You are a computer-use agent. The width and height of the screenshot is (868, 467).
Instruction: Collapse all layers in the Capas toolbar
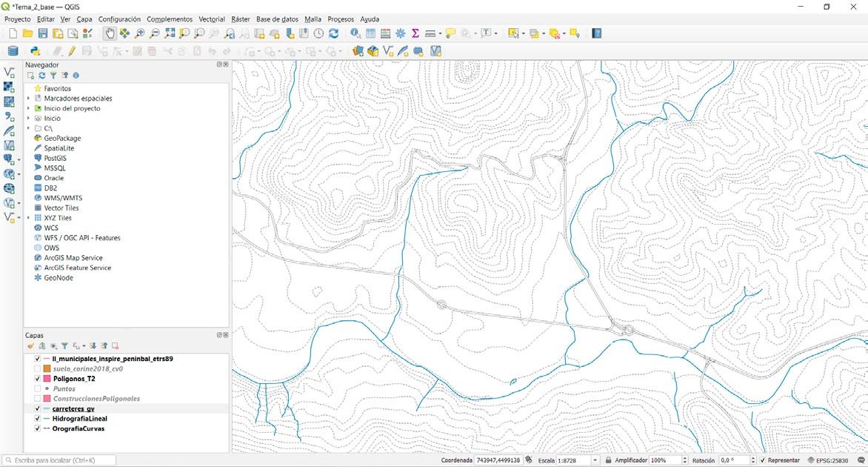104,345
